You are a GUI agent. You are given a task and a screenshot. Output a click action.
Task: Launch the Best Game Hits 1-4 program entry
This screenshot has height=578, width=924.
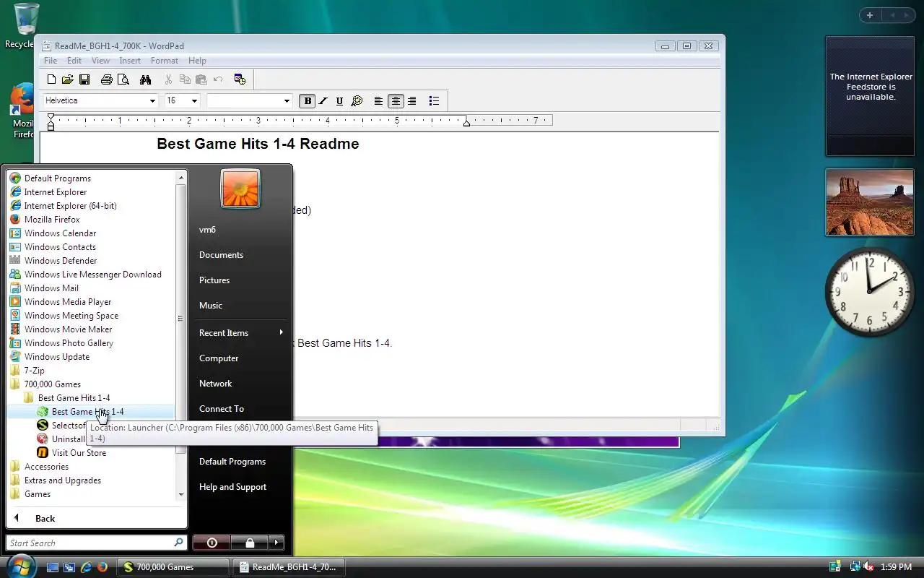coord(92,412)
